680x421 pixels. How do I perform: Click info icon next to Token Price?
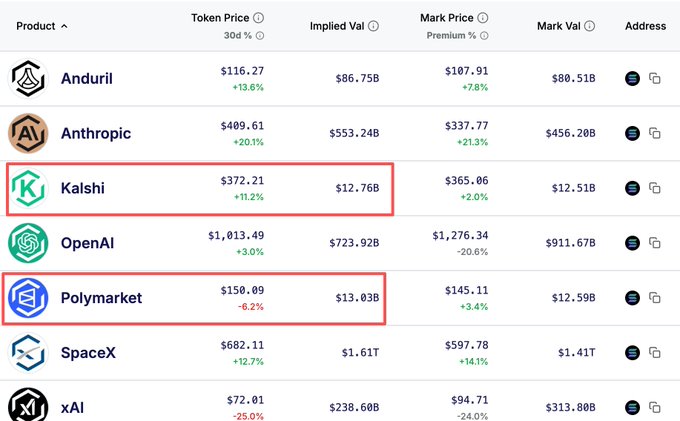point(259,18)
